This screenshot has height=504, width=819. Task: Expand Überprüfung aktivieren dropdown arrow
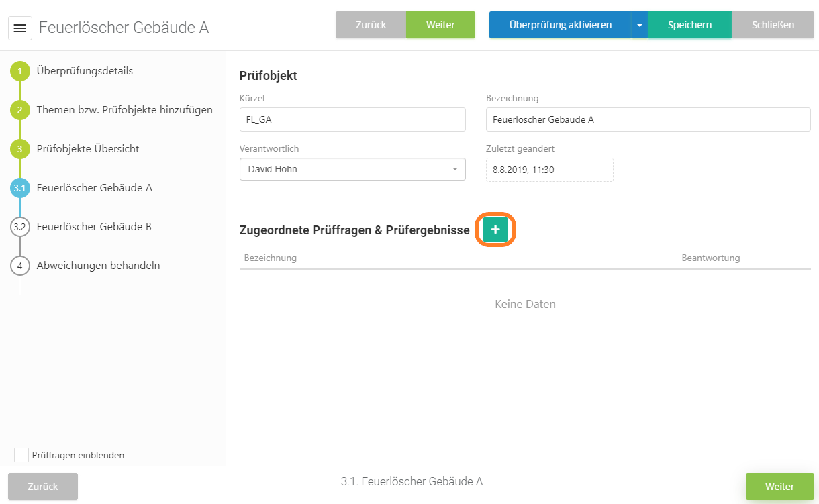click(639, 25)
